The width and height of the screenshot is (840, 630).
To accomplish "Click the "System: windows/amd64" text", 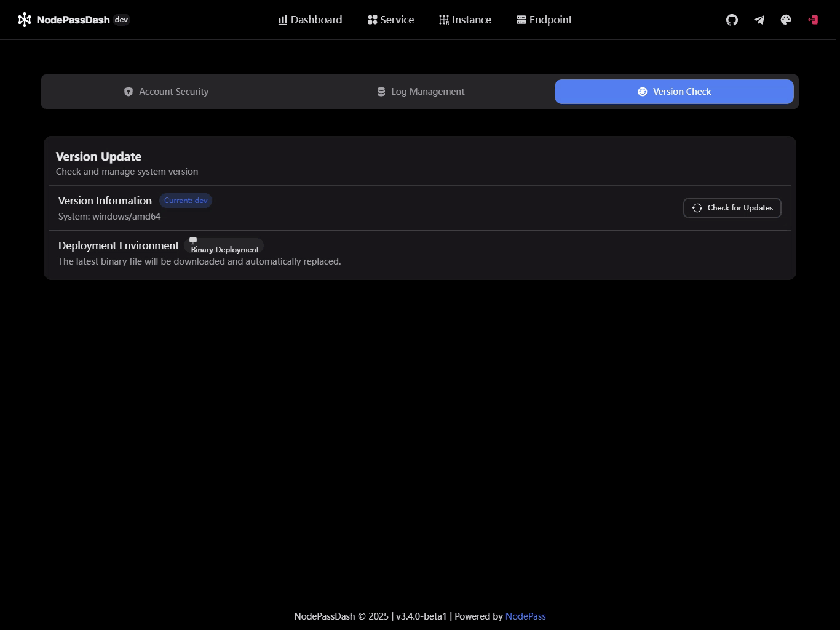I will coord(109,217).
